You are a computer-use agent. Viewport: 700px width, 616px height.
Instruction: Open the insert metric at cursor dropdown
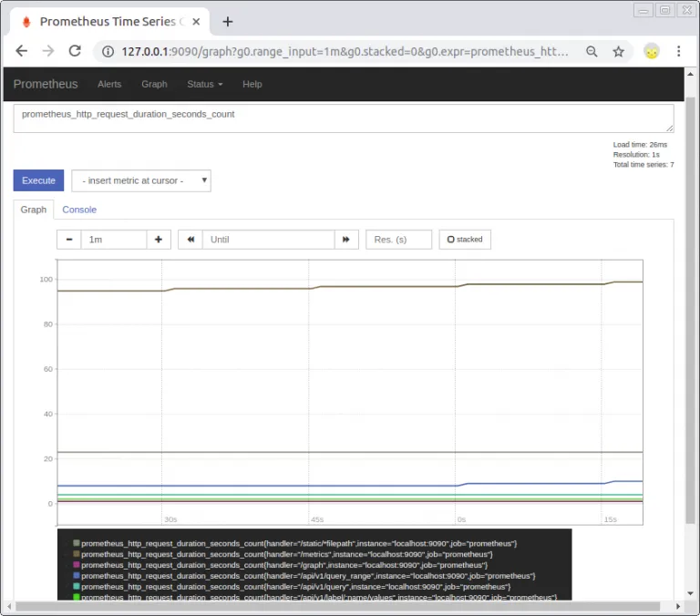pyautogui.click(x=141, y=180)
